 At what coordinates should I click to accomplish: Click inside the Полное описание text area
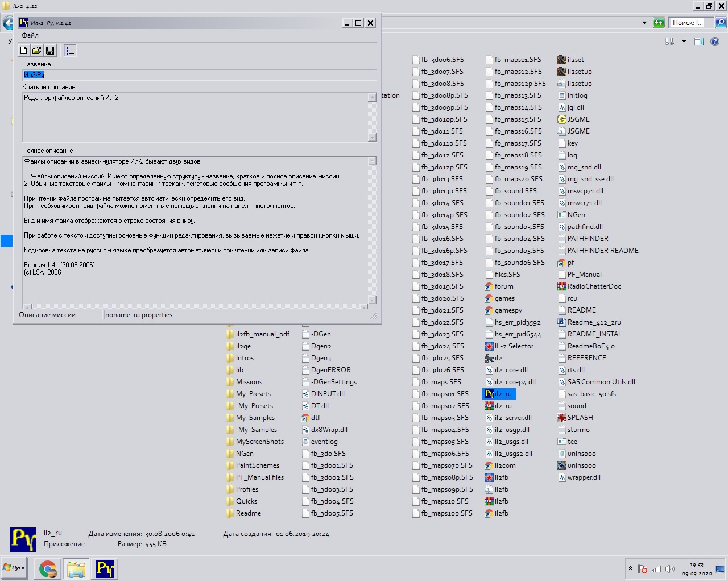[195, 230]
